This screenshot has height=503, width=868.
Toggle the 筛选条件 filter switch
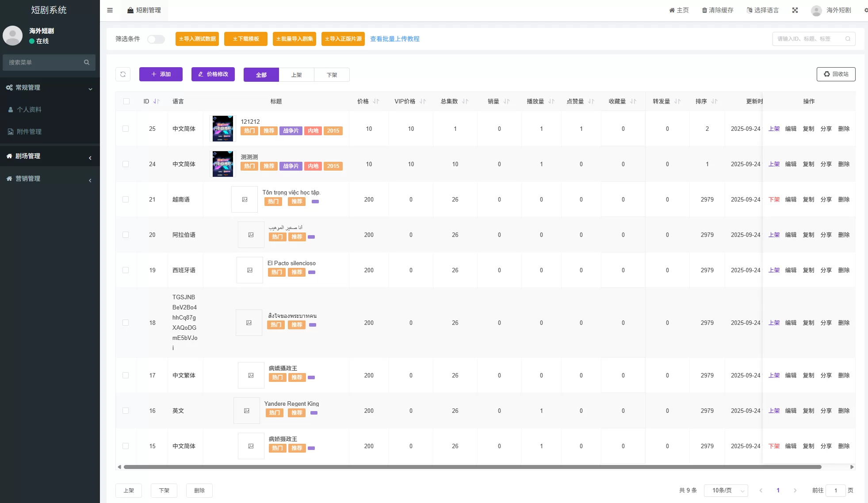156,39
